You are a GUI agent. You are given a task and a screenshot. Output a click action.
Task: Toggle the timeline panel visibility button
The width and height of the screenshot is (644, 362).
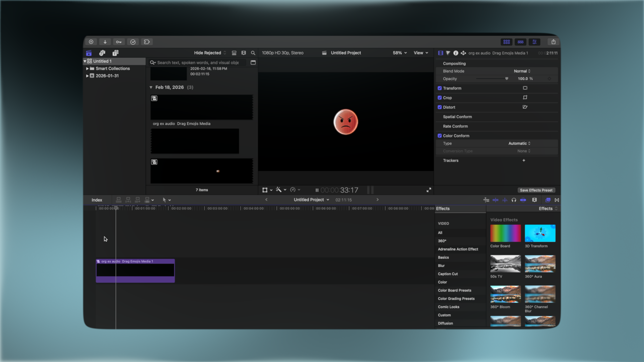521,42
